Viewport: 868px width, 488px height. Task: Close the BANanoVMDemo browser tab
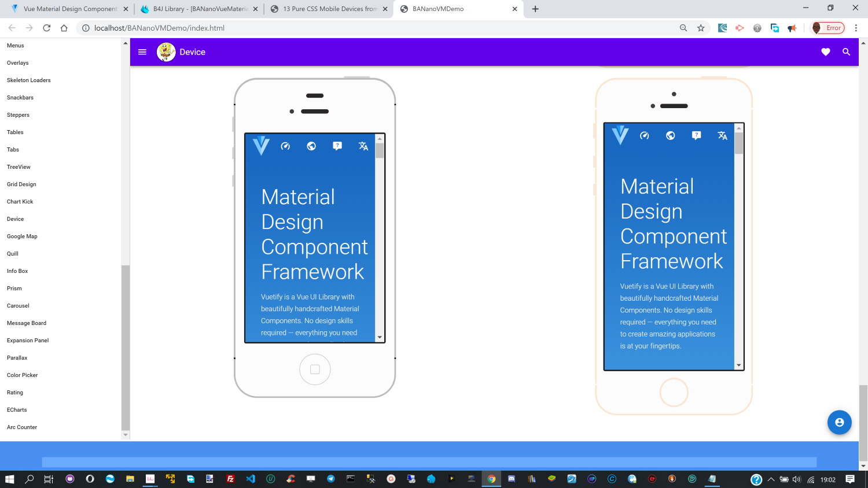(514, 9)
